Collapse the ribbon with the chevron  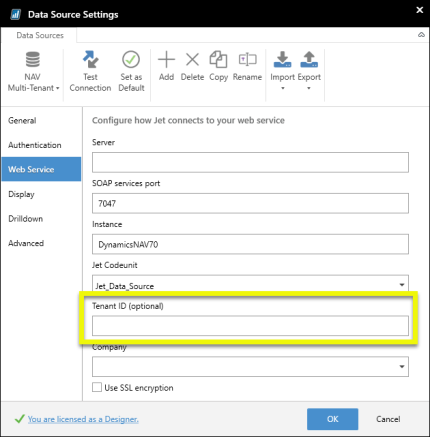421,35
